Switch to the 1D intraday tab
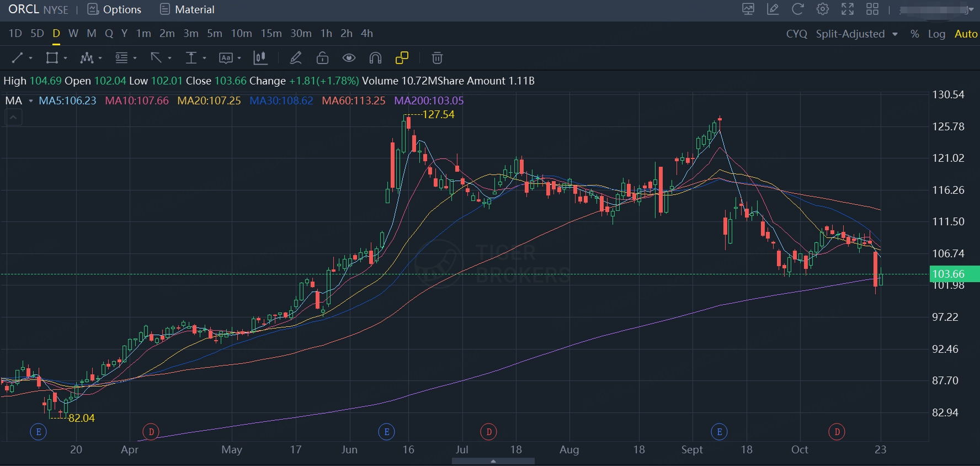Screen dimensions: 980x466 click(x=15, y=34)
